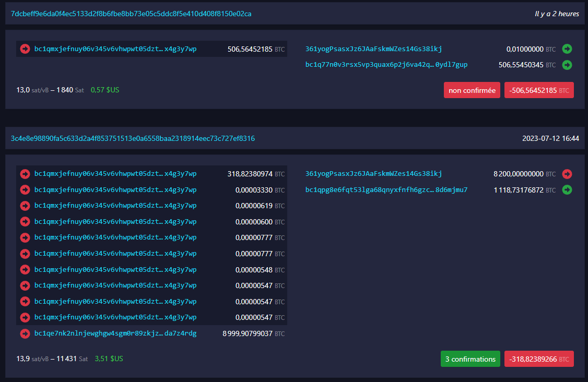Open address 361yogPsasxJz6JAaFskmWZes14Gs38ikj
Viewport: 588px width, 382px height.
(x=374, y=49)
